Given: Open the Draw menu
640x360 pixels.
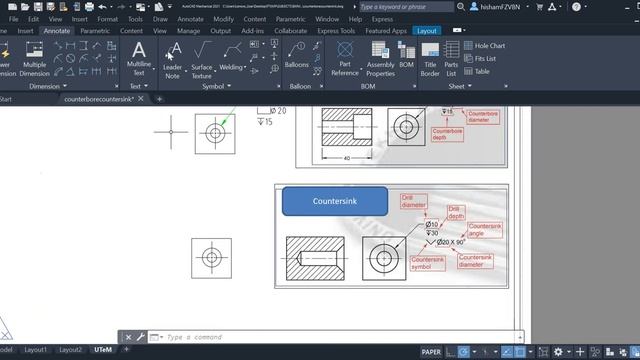Looking at the screenshot, I should (160, 19).
